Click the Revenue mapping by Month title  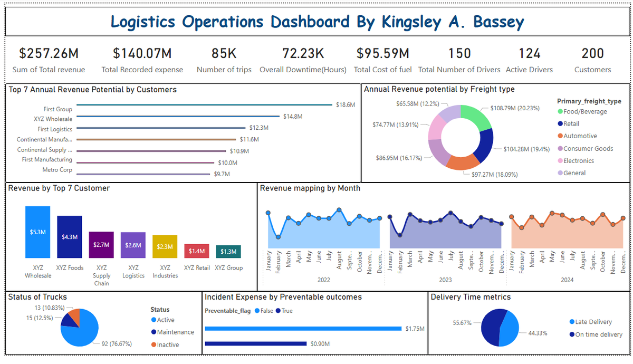tap(310, 188)
